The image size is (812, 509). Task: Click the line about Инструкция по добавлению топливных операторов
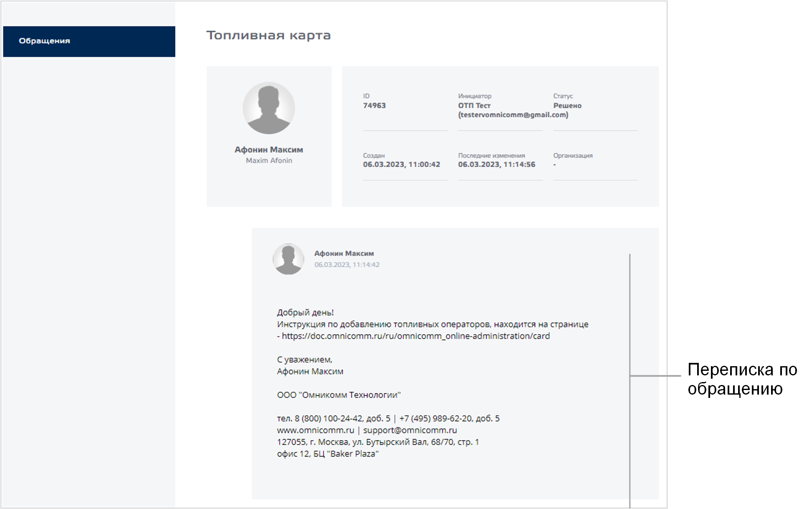tap(433, 324)
